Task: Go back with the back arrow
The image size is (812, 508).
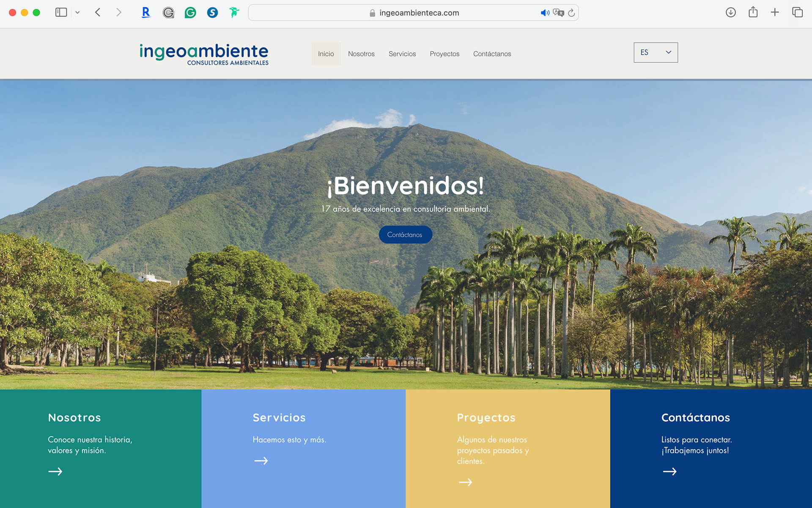Action: click(98, 13)
